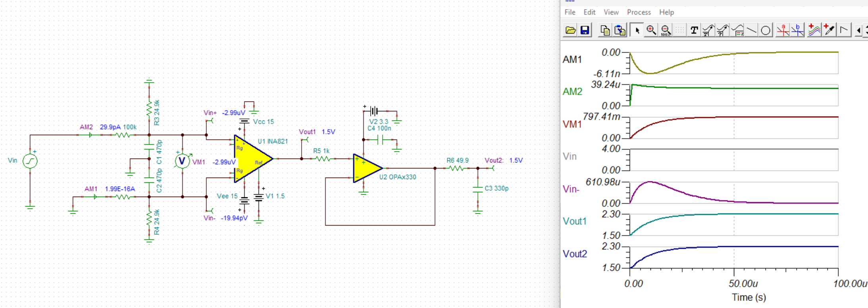Viewport: 868px width, 308px height.
Task: Click the 50.00u time axis value
Action: (x=743, y=284)
